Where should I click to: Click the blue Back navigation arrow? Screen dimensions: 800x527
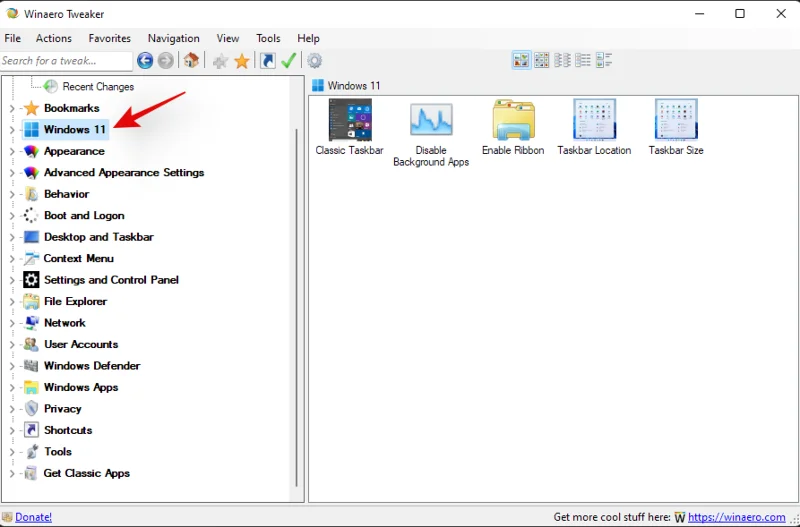(x=145, y=61)
